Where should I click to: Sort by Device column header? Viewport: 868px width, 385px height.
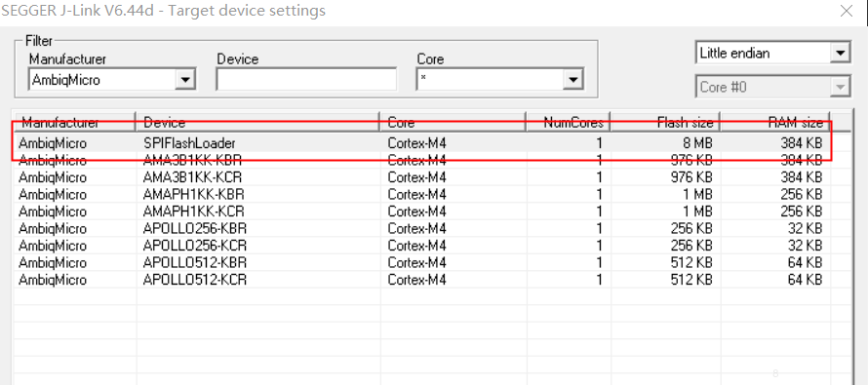tap(258, 122)
